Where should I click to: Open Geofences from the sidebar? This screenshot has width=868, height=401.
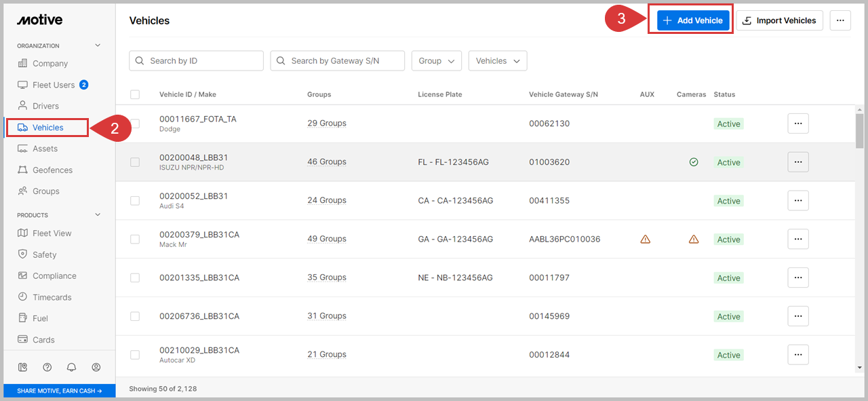click(x=52, y=170)
